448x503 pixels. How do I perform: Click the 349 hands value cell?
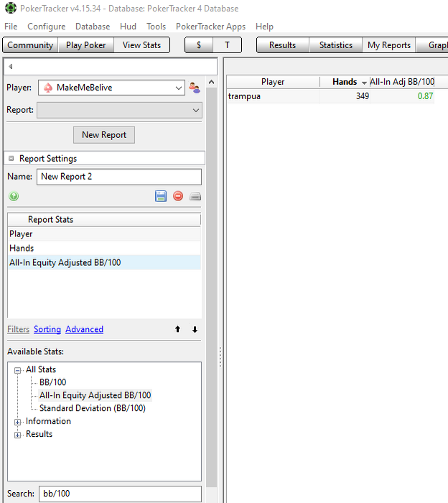tap(345, 96)
